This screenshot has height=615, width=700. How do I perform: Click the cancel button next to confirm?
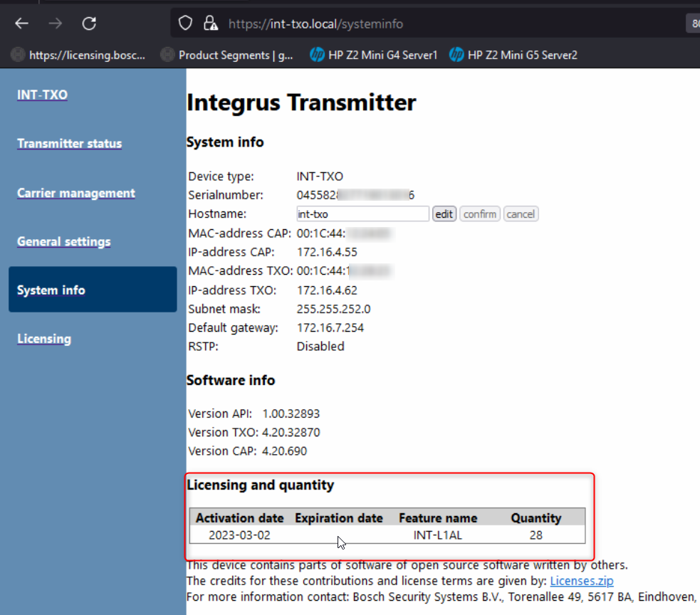[x=521, y=214]
